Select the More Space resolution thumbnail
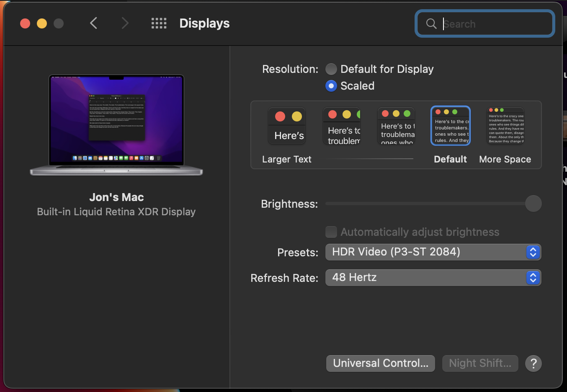The width and height of the screenshot is (567, 392). pos(505,126)
